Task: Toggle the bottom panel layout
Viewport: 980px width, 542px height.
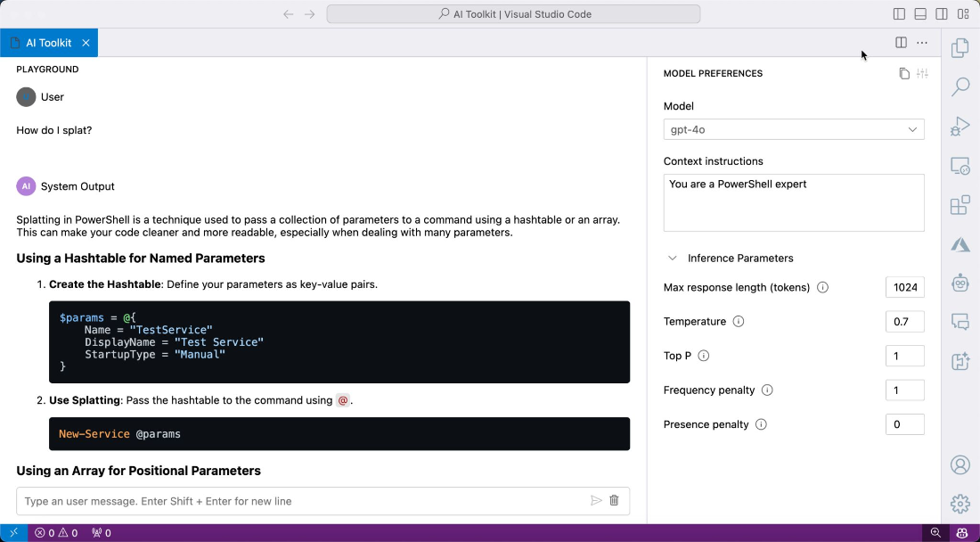Action: [920, 13]
